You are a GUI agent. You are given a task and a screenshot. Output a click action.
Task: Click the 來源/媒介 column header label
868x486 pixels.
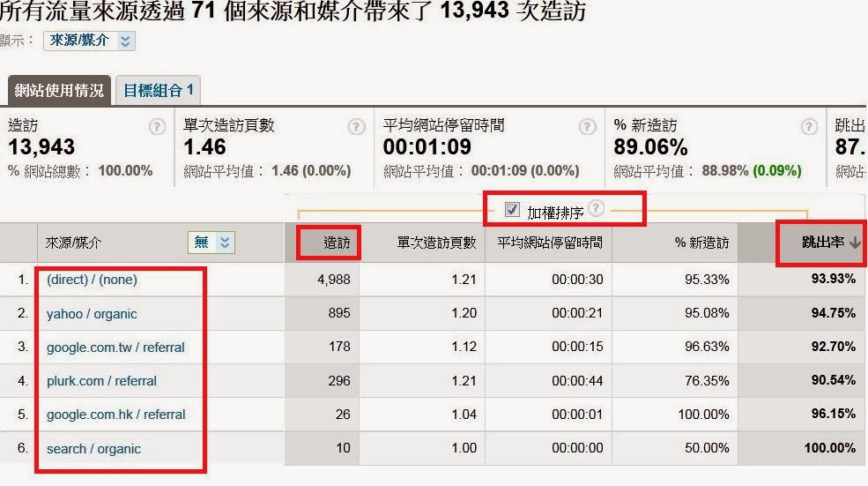click(73, 243)
